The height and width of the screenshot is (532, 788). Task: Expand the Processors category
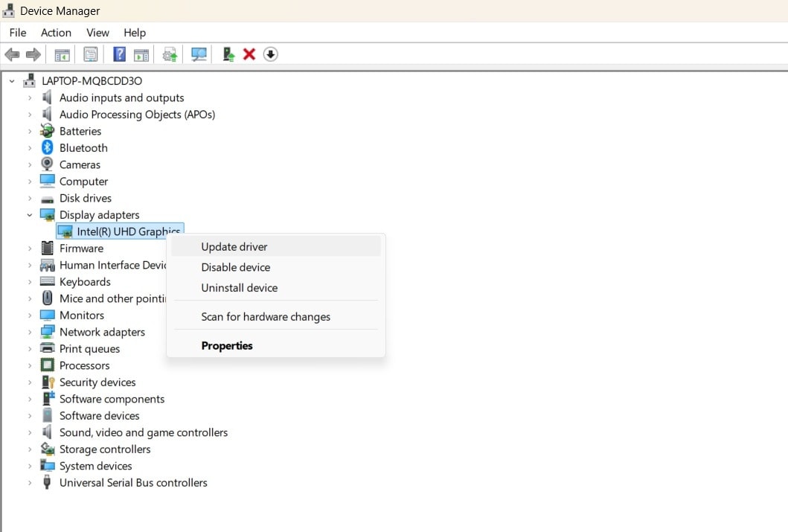point(30,366)
